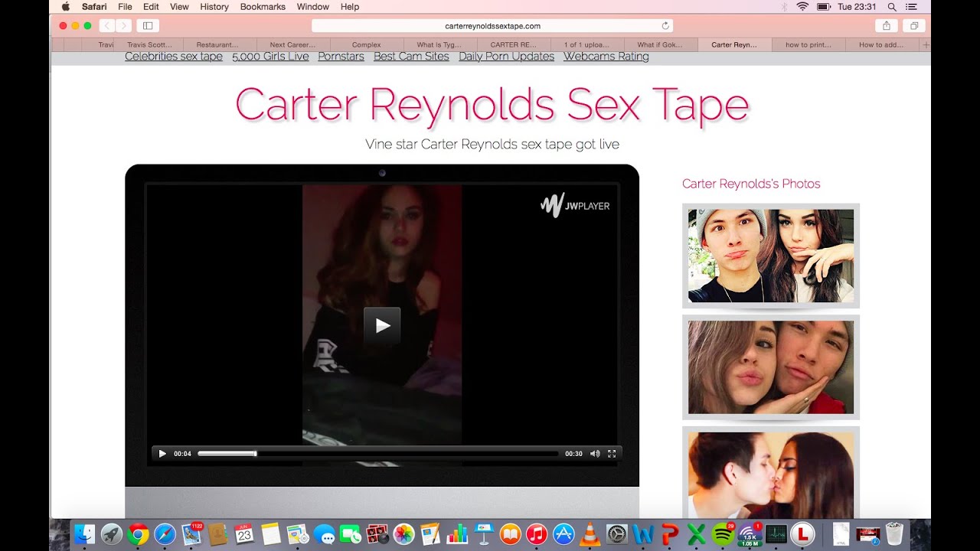Show all tabs overview
The height and width of the screenshot is (551, 980).
(x=914, y=26)
